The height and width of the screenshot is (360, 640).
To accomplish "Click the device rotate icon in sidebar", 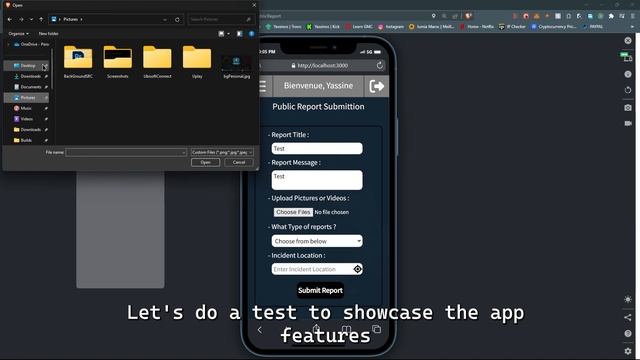I will pos(628,90).
